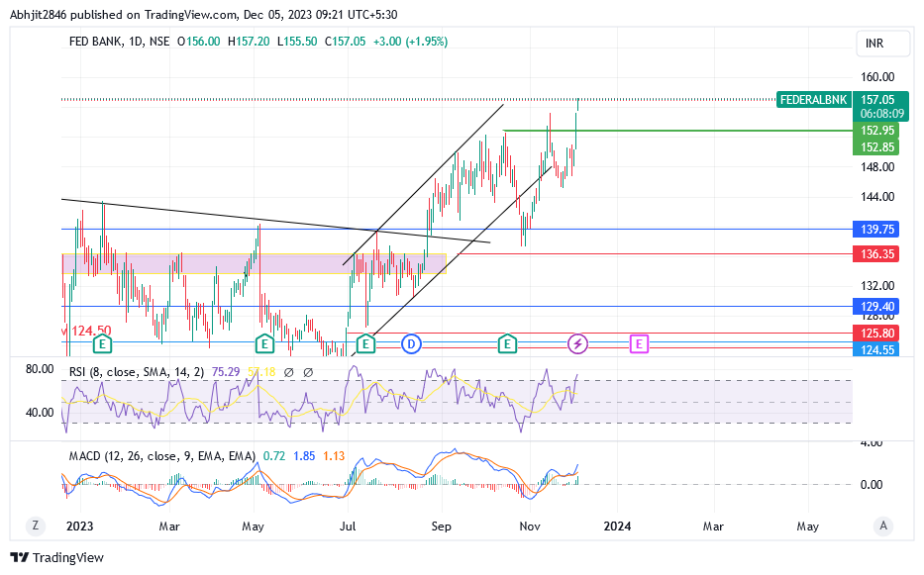Click the RSI value 75.29

click(x=226, y=372)
